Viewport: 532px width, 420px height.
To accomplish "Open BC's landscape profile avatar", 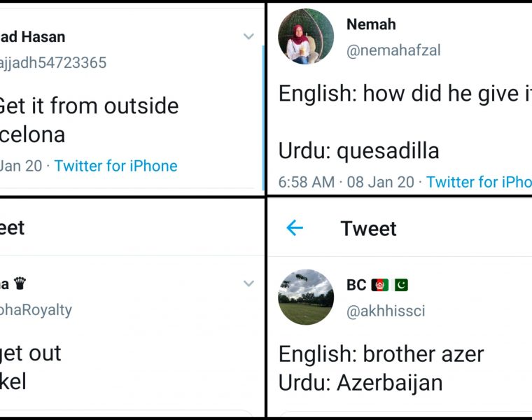I will [x=306, y=297].
